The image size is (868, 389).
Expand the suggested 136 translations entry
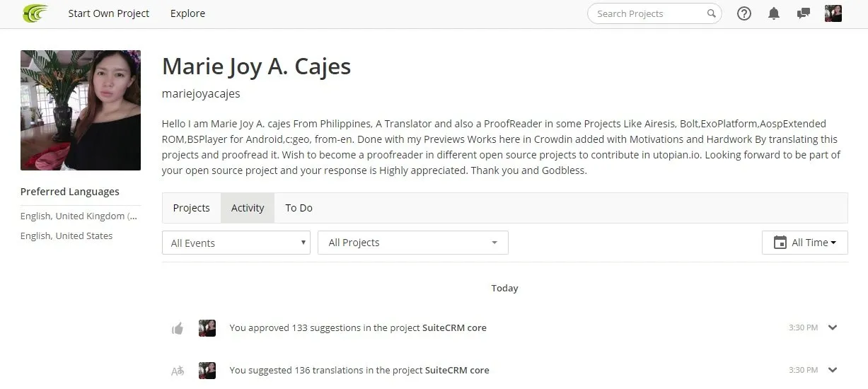coord(833,370)
